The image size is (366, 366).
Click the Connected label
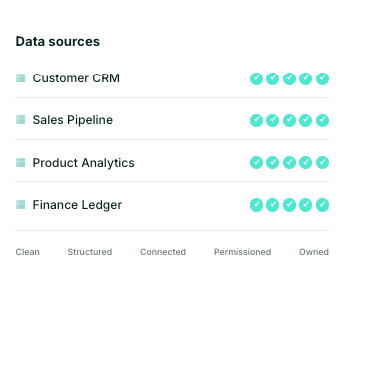tap(163, 252)
